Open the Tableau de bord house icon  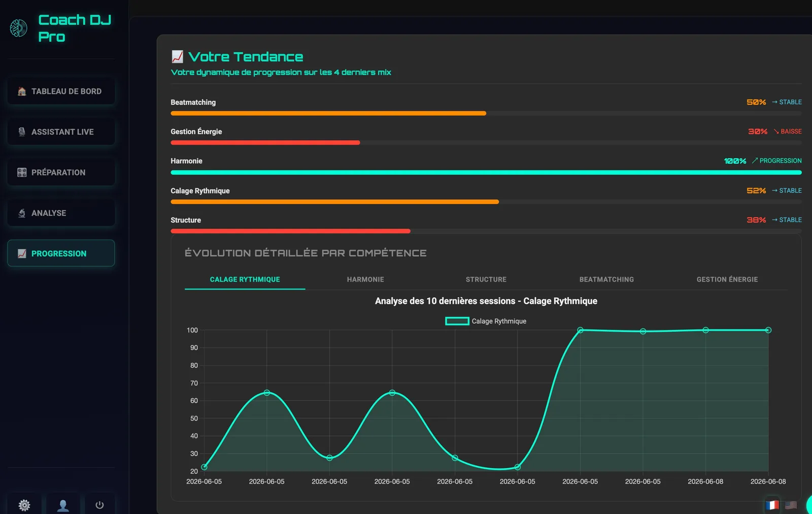click(22, 91)
